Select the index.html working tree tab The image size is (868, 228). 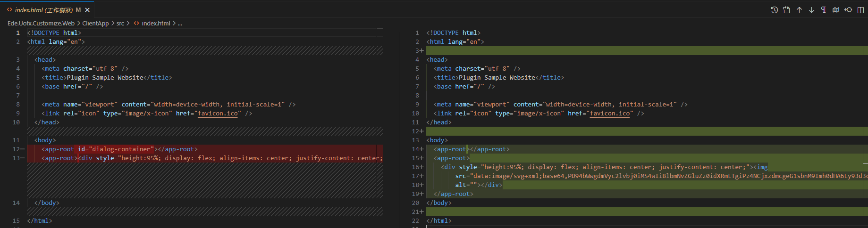click(x=43, y=10)
